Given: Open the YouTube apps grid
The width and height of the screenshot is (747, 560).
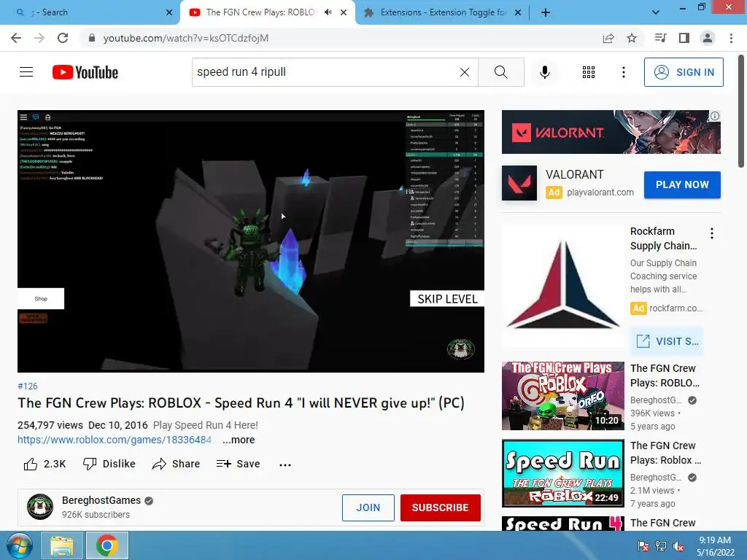Looking at the screenshot, I should (x=589, y=72).
